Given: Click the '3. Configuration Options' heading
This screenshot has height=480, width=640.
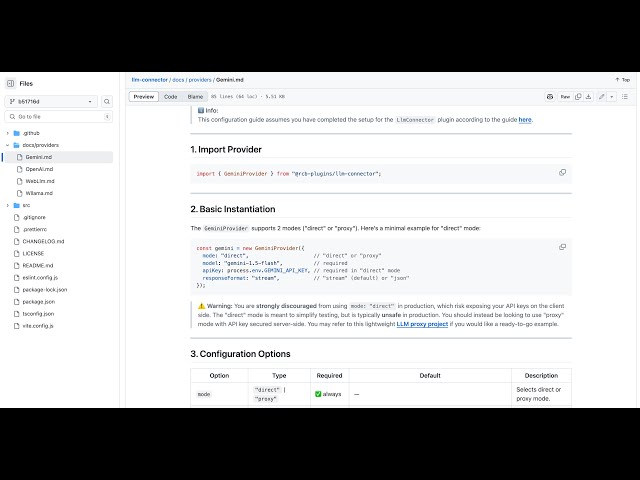Looking at the screenshot, I should pos(240,354).
